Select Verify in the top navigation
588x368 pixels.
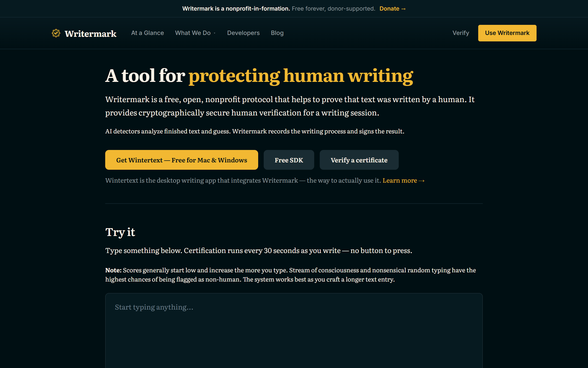click(461, 33)
